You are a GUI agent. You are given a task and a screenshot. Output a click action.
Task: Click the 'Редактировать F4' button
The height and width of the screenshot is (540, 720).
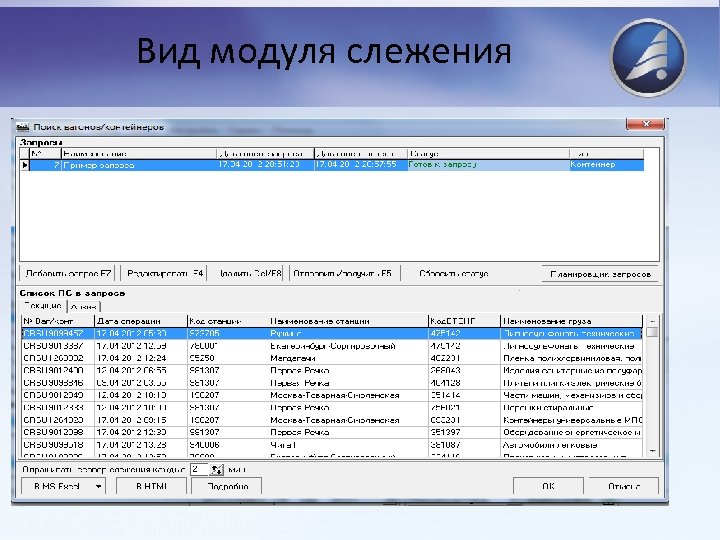[164, 274]
